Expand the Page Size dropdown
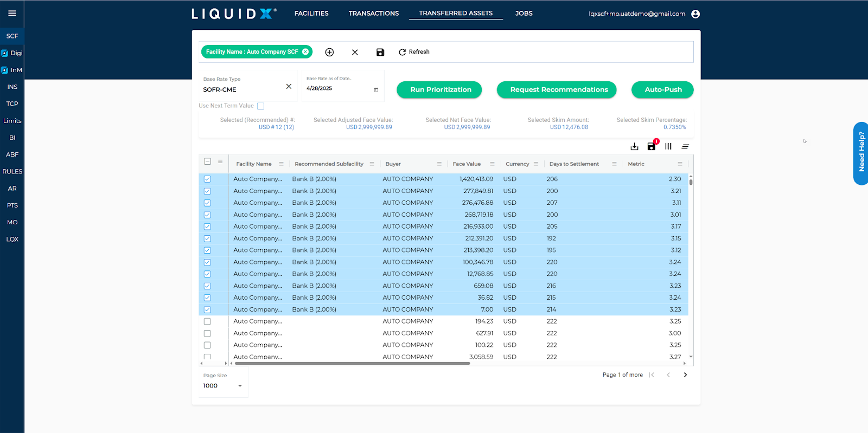 coord(240,386)
